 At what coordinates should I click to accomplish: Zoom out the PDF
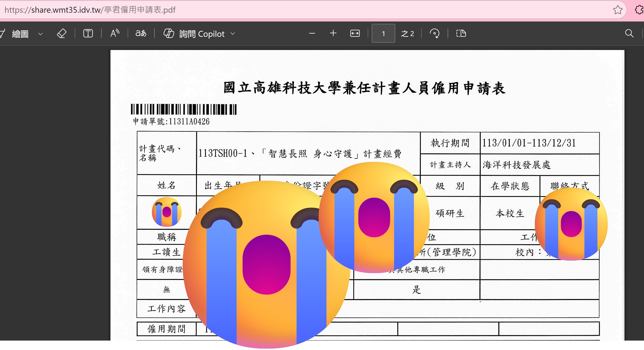pyautogui.click(x=312, y=33)
